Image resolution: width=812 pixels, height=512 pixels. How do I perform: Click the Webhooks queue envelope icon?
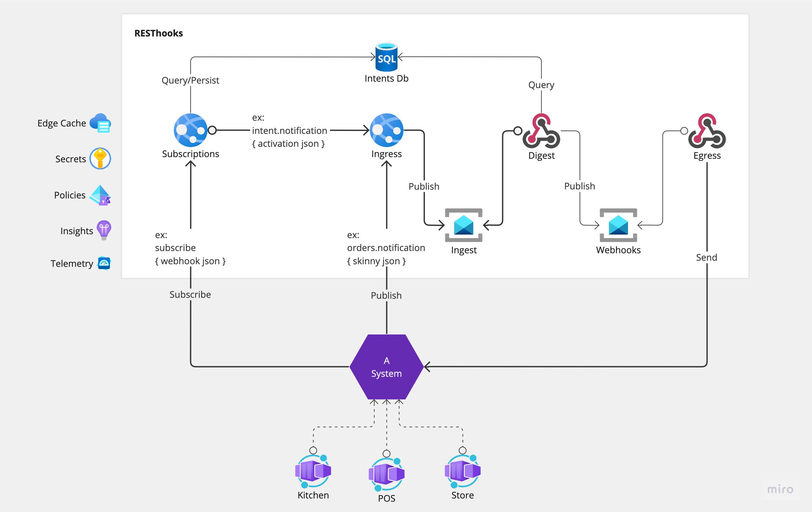tap(618, 225)
